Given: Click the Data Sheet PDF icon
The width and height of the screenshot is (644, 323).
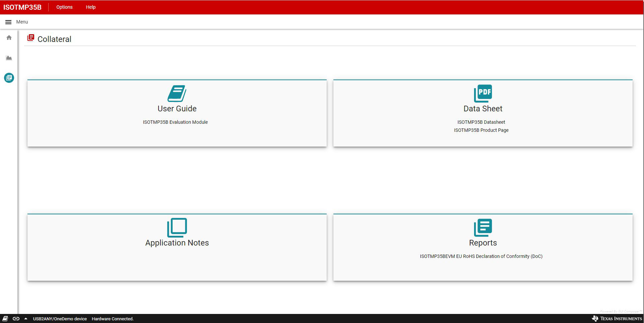Looking at the screenshot, I should pos(483,94).
